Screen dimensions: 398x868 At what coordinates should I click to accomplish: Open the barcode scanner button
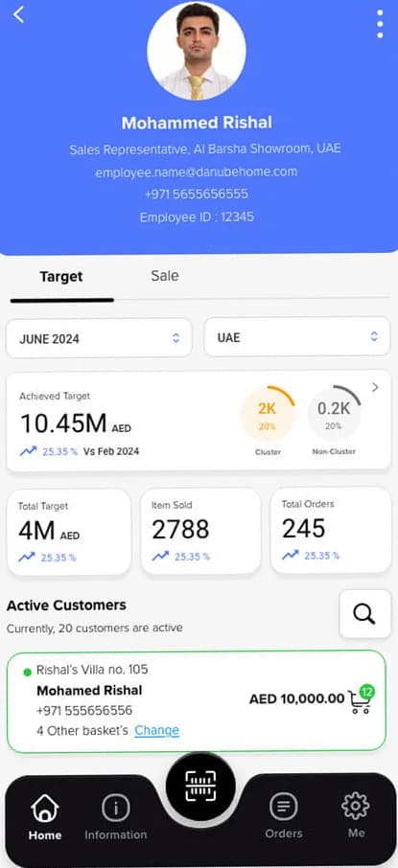pyautogui.click(x=200, y=786)
